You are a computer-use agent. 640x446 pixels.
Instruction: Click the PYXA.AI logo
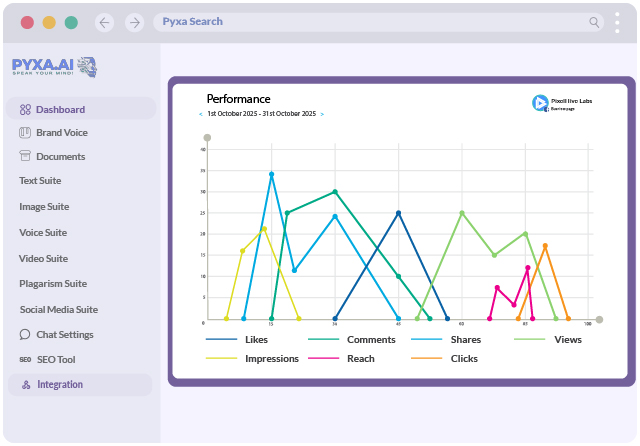click(54, 67)
